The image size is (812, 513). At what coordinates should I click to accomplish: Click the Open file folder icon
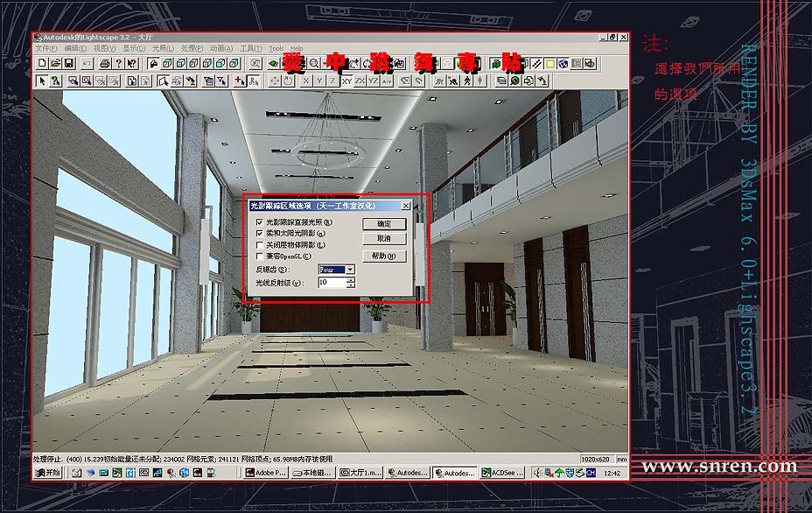point(55,63)
